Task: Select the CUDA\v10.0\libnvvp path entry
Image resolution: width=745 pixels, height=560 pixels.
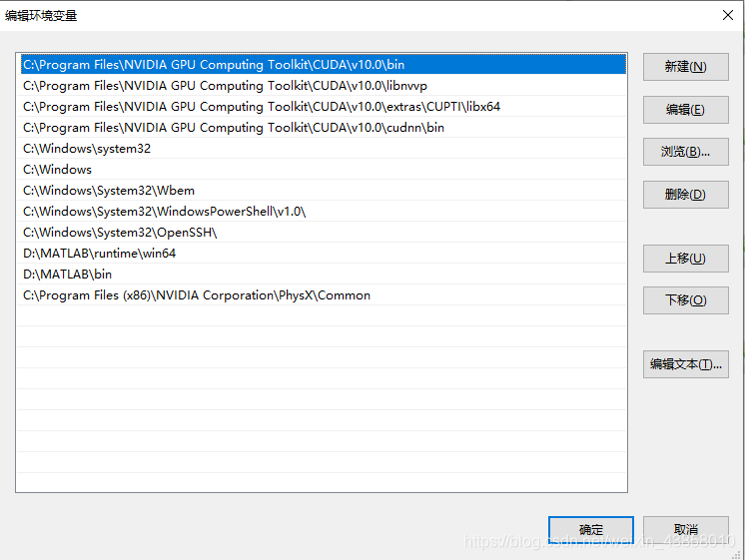Action: (x=324, y=86)
